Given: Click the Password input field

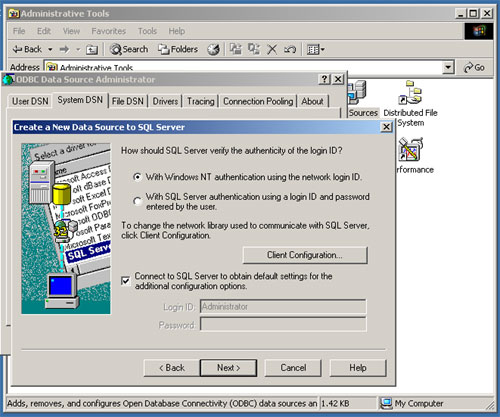Looking at the screenshot, I should pos(283,324).
